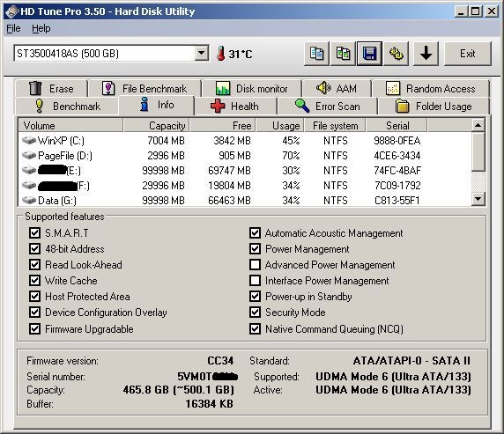Image resolution: width=504 pixels, height=434 pixels.
Task: Sort by the Volume column header
Action: [70, 125]
